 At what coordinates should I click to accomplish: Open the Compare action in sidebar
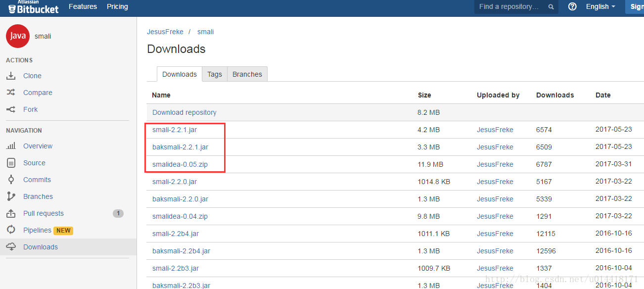click(x=38, y=93)
